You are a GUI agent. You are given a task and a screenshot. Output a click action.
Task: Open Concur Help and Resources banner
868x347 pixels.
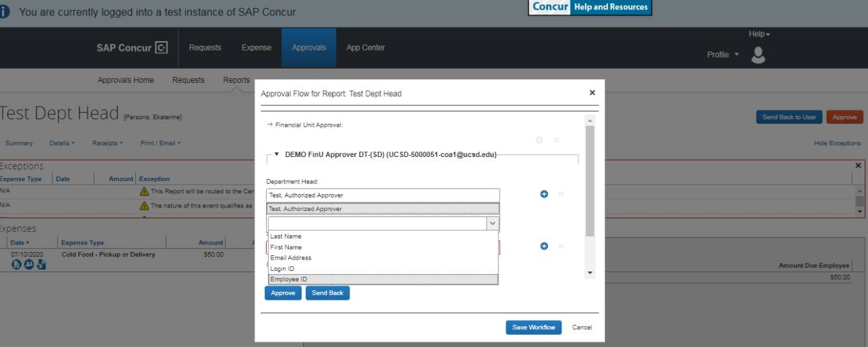click(589, 7)
